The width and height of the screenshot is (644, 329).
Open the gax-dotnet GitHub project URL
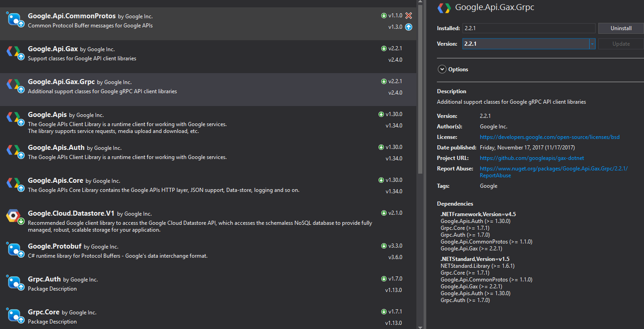[x=532, y=158]
